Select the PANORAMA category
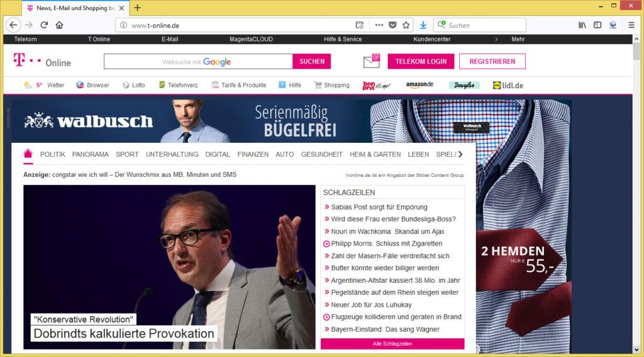 (x=91, y=154)
